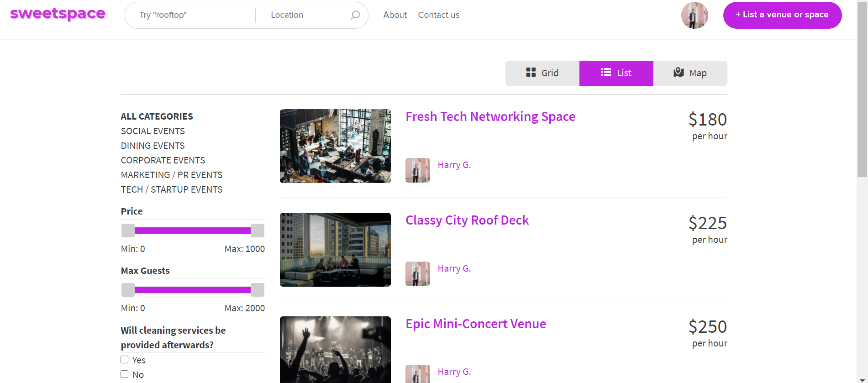868x383 pixels.
Task: Click the Price Max: 1000 value
Action: point(245,249)
